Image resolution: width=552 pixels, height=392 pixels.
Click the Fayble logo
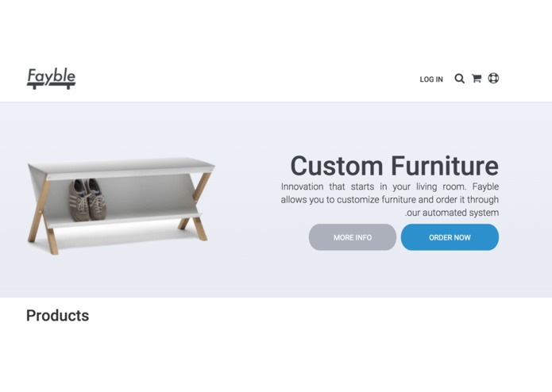click(52, 79)
